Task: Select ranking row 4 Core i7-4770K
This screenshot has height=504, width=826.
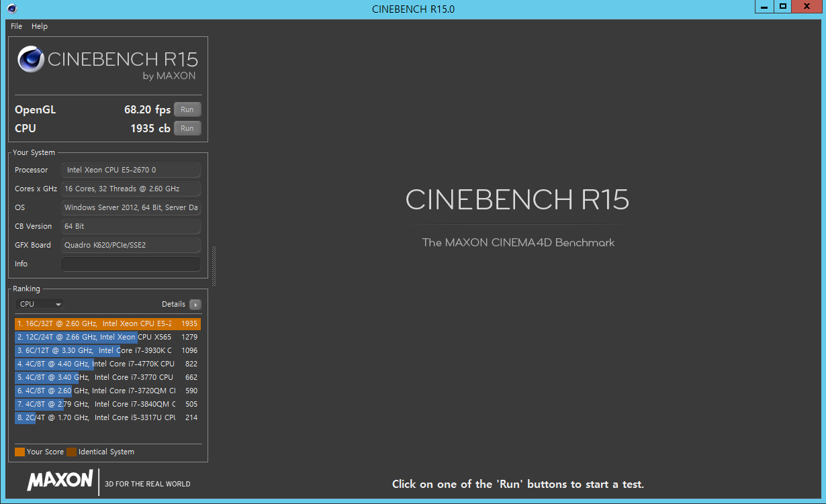Action: pos(107,364)
